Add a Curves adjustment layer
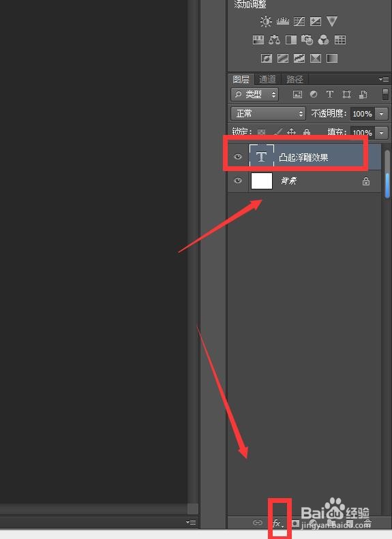Image resolution: width=392 pixels, height=539 pixels. click(299, 21)
